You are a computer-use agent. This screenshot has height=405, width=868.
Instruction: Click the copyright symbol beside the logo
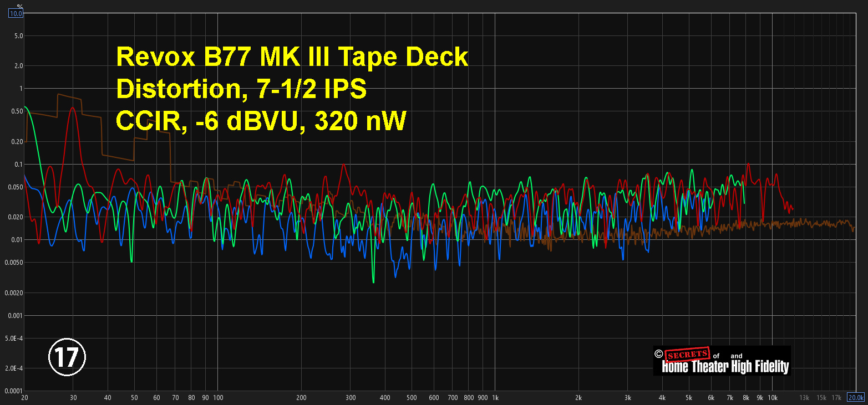click(658, 354)
